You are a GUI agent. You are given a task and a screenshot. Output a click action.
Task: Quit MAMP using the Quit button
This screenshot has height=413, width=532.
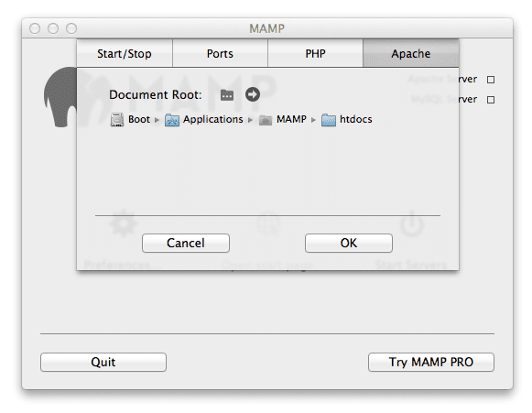[x=103, y=362]
